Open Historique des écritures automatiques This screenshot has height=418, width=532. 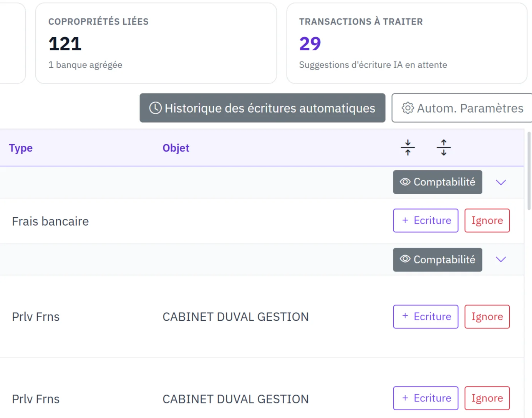point(262,108)
